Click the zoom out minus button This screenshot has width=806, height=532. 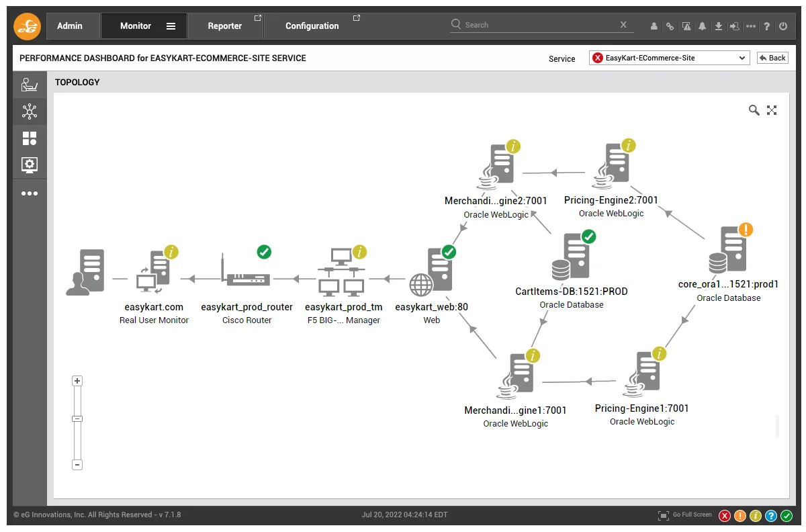coord(77,465)
